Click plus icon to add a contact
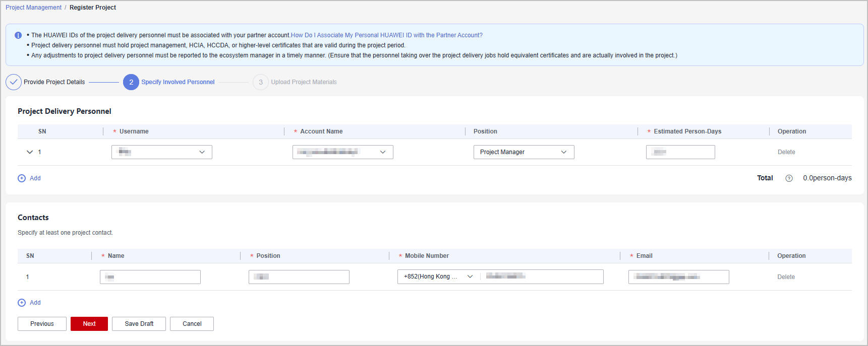The image size is (868, 346). pos(22,303)
